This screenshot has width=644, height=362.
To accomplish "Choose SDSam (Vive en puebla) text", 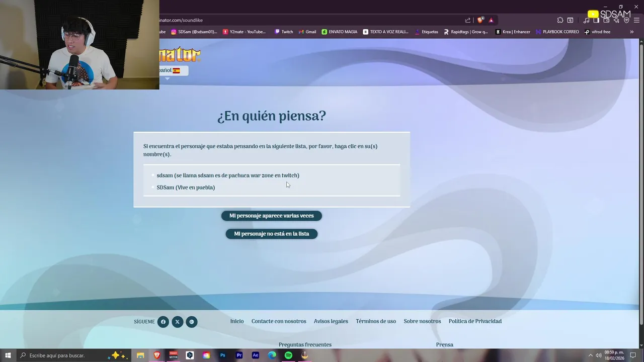I will [186, 188].
